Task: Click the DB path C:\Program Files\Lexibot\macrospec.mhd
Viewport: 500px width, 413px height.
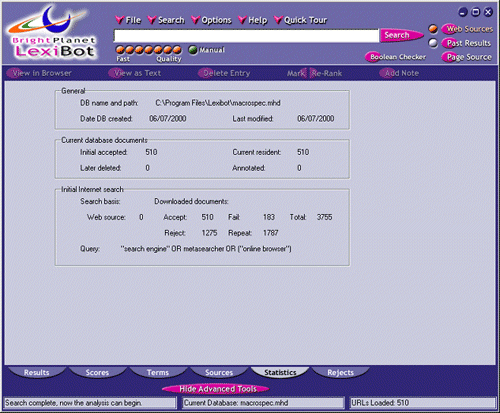Action: pos(218,103)
